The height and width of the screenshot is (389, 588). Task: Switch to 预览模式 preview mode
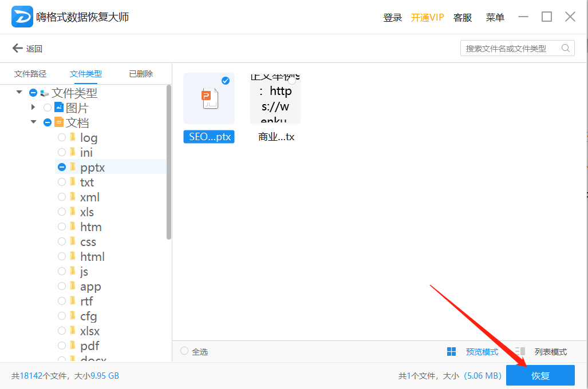tap(482, 351)
